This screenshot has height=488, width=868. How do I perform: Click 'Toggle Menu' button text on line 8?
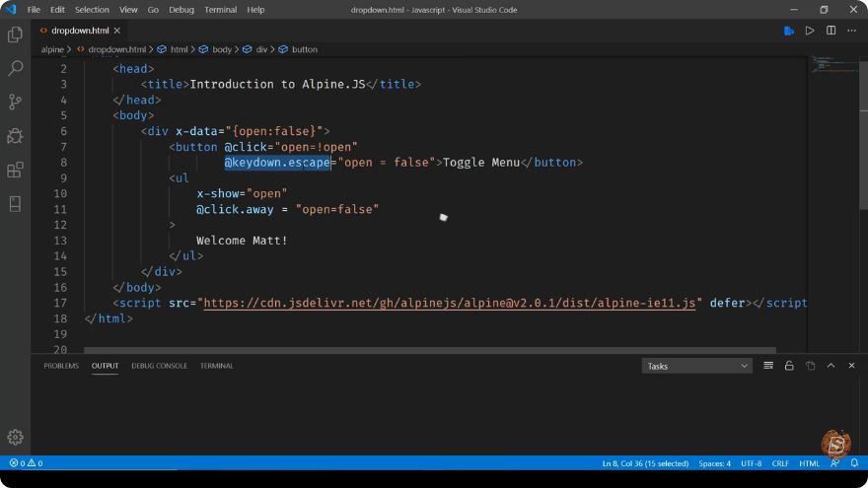pos(481,163)
